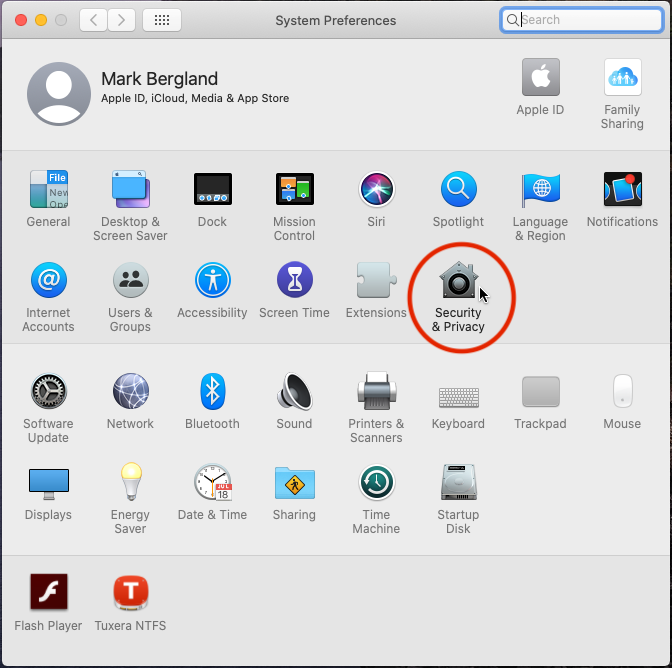Open Trackpad preferences
This screenshot has height=668, width=672.
coord(540,391)
